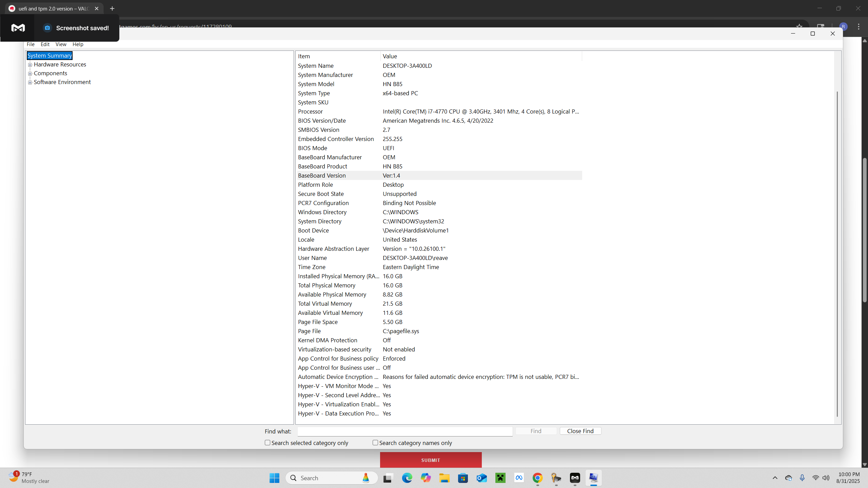The height and width of the screenshot is (488, 868).
Task: Expand the Hardware Resources tree node
Action: click(30, 65)
